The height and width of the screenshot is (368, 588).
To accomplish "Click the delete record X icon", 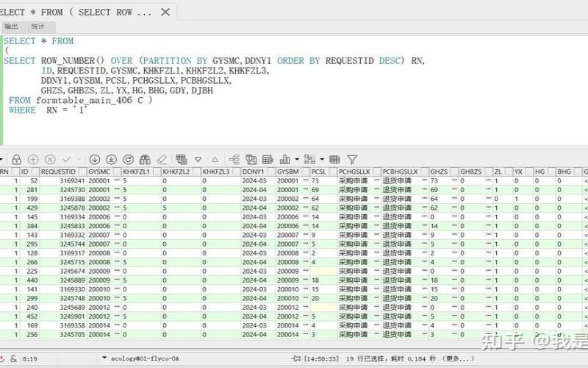I will pos(50,160).
